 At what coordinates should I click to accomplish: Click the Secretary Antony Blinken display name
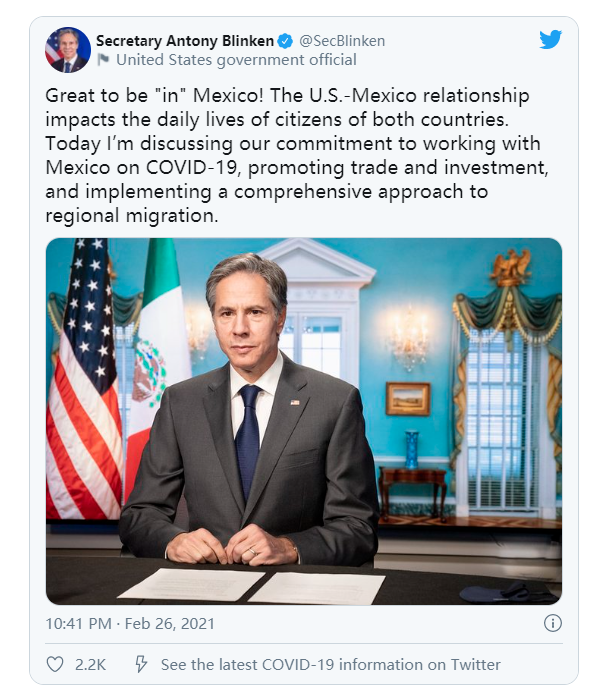click(185, 41)
